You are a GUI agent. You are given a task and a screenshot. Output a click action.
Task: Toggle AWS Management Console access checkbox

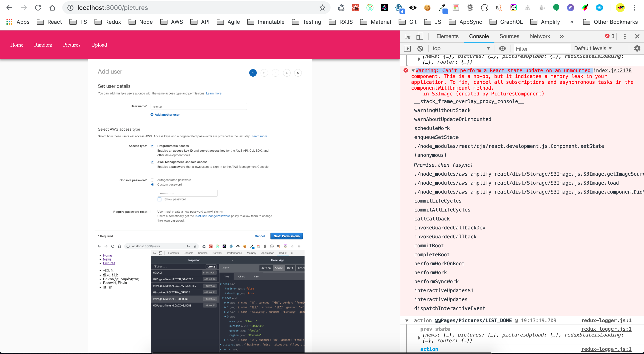pos(152,162)
